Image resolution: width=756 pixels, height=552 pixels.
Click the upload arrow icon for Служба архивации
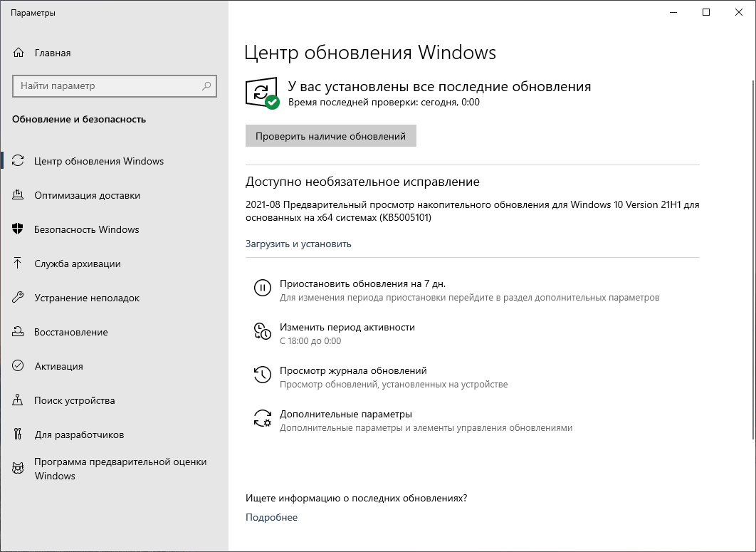(19, 264)
